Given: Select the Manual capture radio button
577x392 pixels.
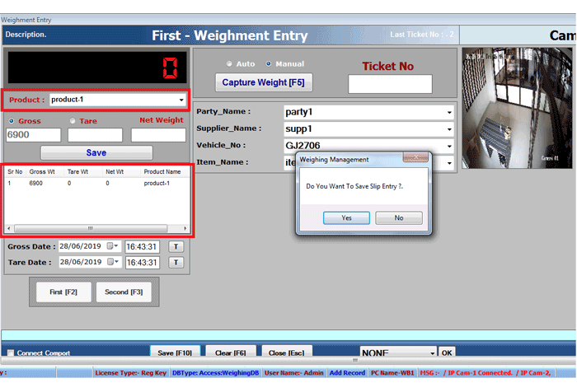Looking at the screenshot, I should click(x=269, y=64).
